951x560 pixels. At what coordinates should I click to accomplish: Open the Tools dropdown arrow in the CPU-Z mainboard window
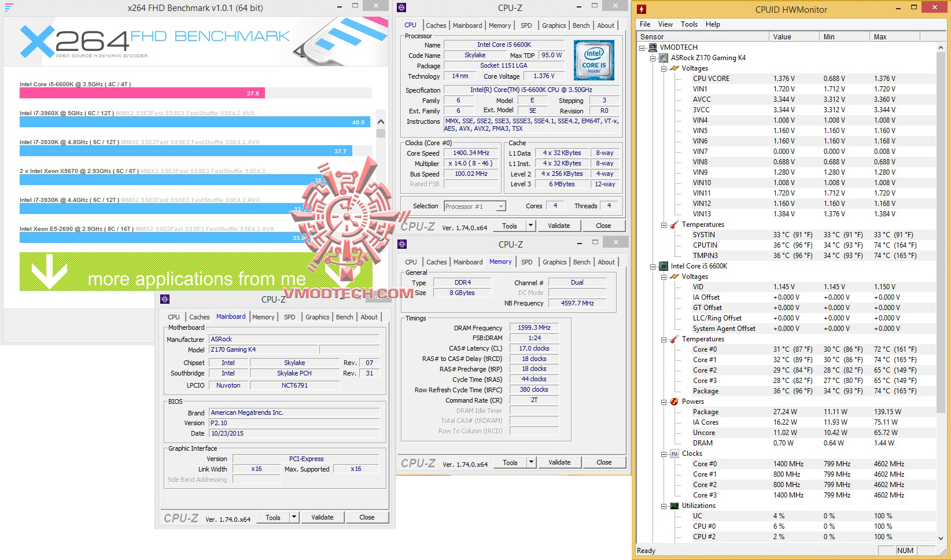point(294,517)
